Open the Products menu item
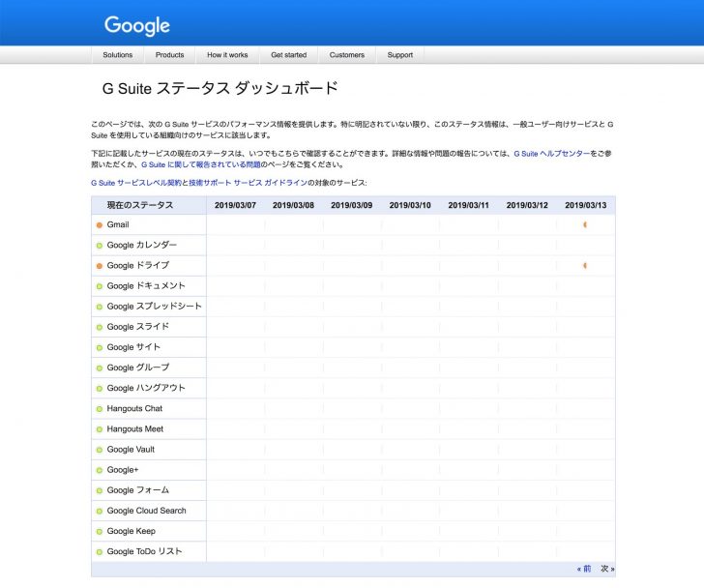Image resolution: width=704 pixels, height=588 pixels. click(x=170, y=55)
